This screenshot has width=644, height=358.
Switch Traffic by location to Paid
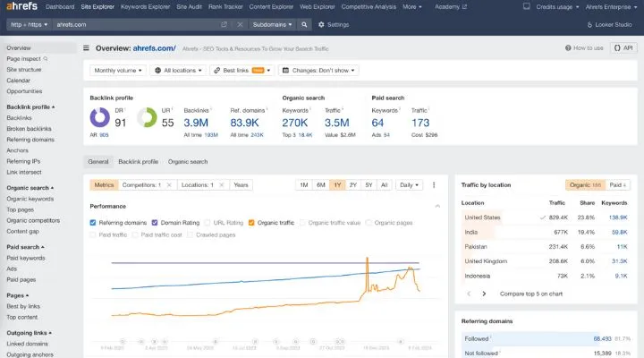618,185
